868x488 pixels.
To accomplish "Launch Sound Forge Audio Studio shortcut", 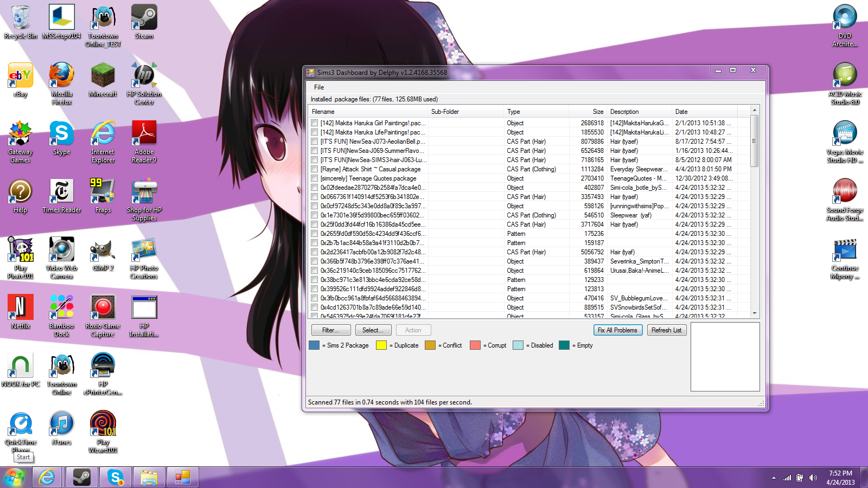I will click(845, 200).
